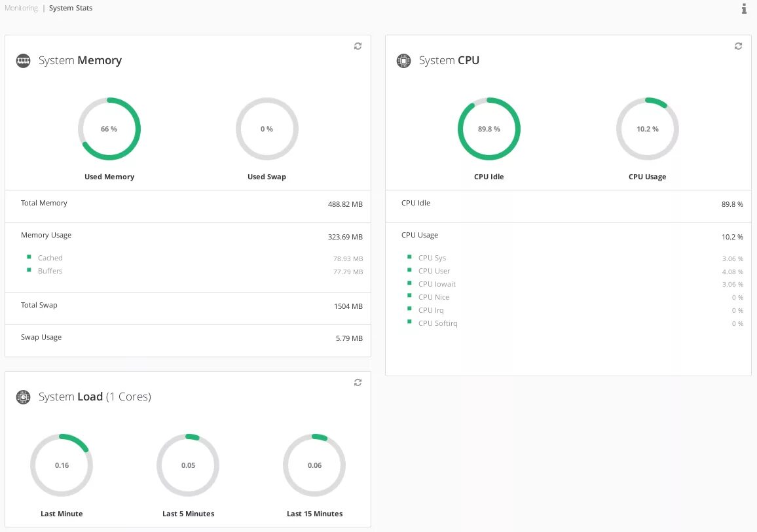The height and width of the screenshot is (532, 757).
Task: Select the 323.69 MB value
Action: tap(345, 237)
